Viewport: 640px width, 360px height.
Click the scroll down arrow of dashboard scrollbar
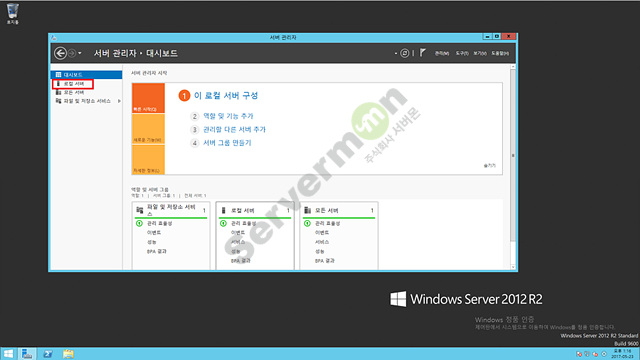pyautogui.click(x=513, y=267)
